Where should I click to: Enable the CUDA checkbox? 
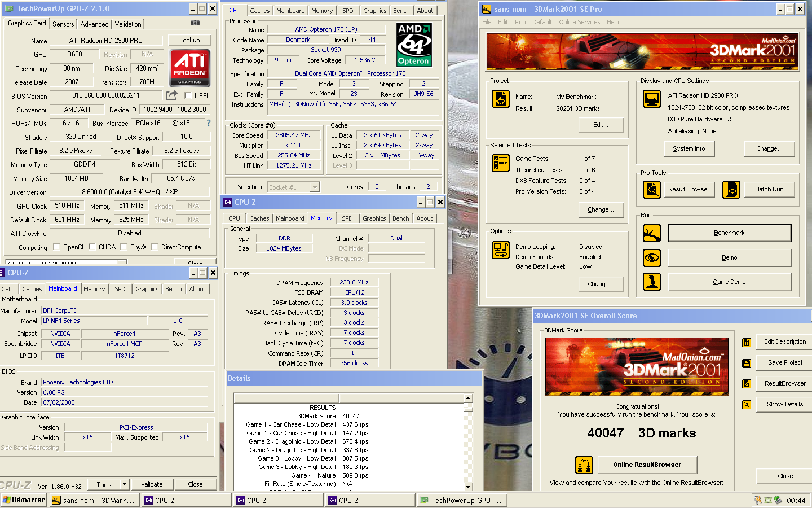tap(91, 247)
